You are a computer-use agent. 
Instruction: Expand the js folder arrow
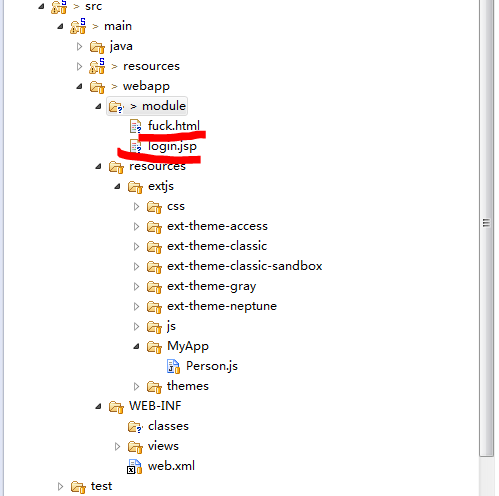pyautogui.click(x=136, y=327)
